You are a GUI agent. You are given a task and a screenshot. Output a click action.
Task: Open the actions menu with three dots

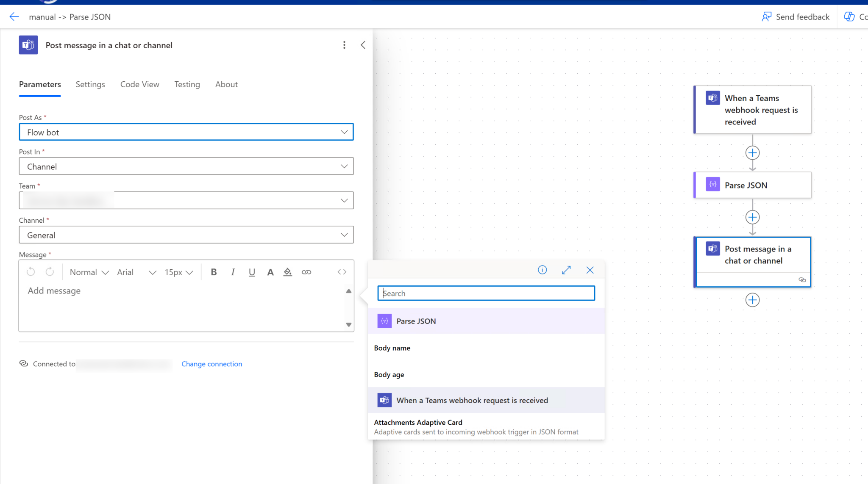tap(344, 44)
